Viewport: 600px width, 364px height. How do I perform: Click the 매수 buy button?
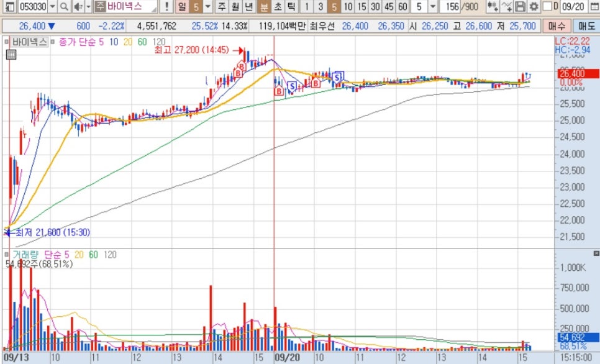click(x=557, y=26)
